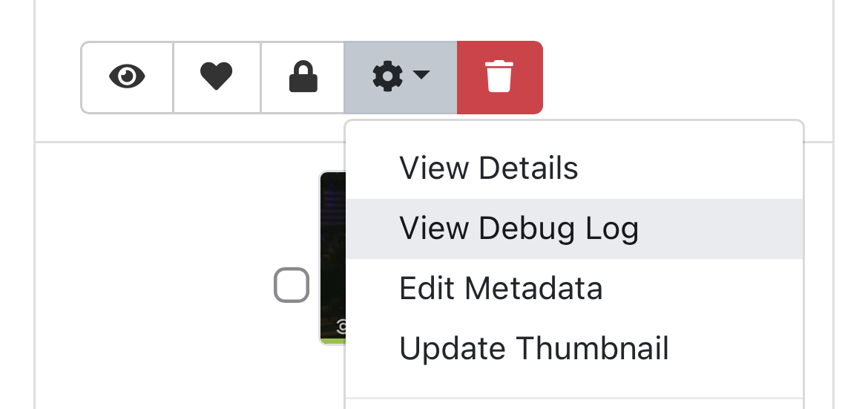Toggle the lock state with the padlock
This screenshot has width=868, height=409.
pos(303,77)
